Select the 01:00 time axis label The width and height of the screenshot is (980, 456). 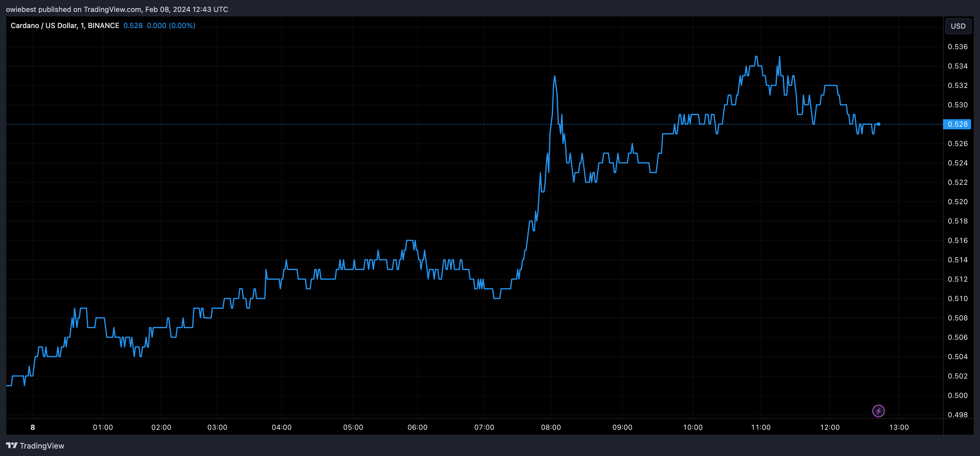pyautogui.click(x=103, y=427)
